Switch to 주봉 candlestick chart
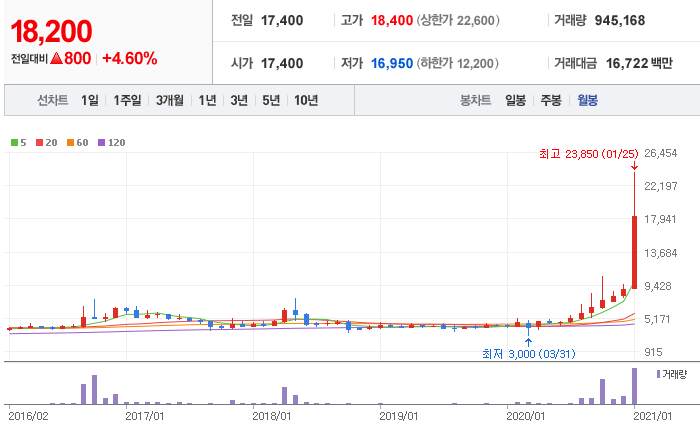This screenshot has height=440, width=700. point(551,100)
